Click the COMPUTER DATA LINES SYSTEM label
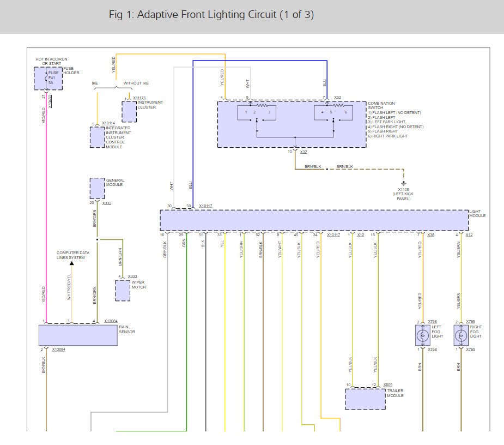504x445 pixels. tap(73, 255)
